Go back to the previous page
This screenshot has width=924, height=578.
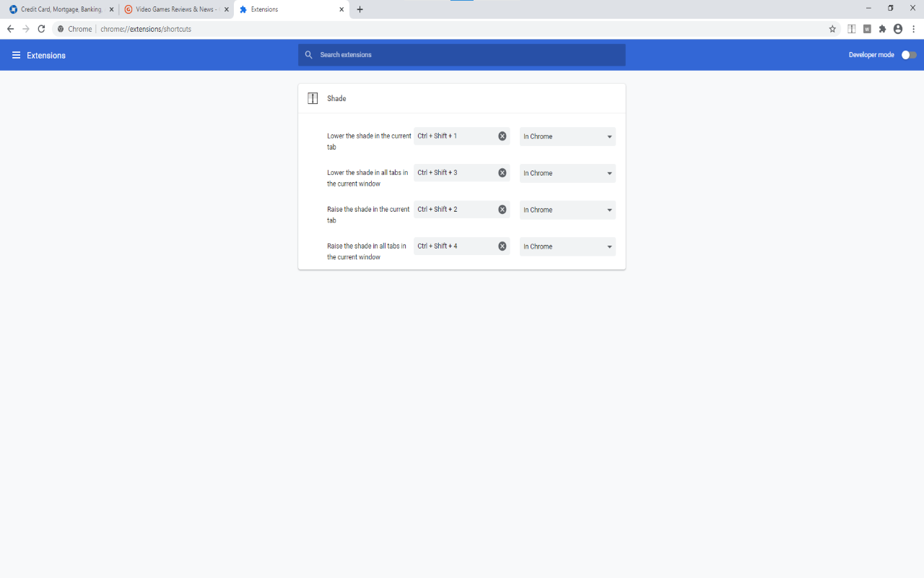(x=10, y=29)
